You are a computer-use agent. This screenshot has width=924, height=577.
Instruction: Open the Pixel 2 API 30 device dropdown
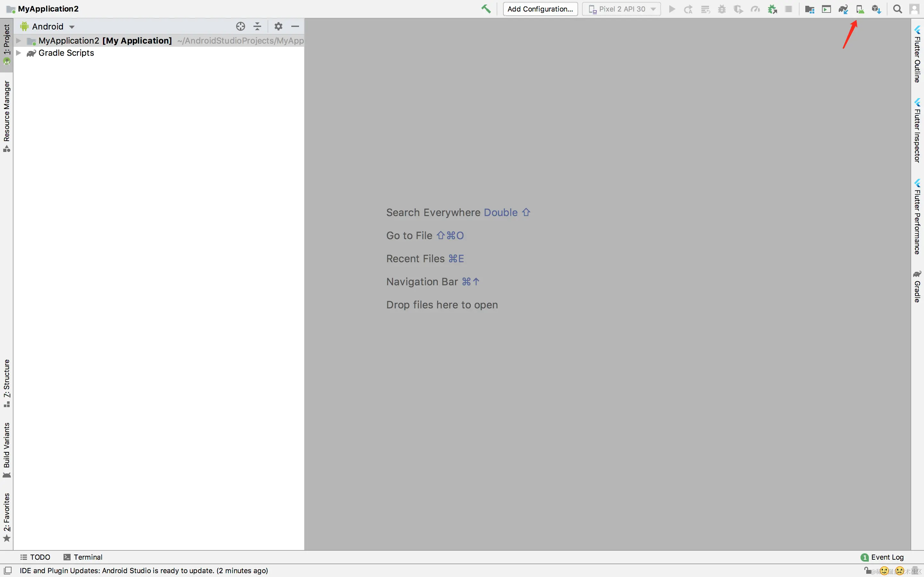tap(621, 9)
